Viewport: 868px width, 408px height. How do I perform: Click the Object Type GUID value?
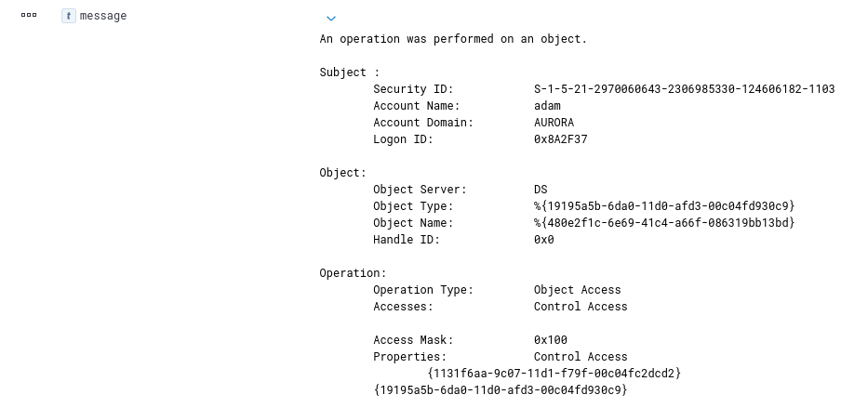[x=664, y=206]
